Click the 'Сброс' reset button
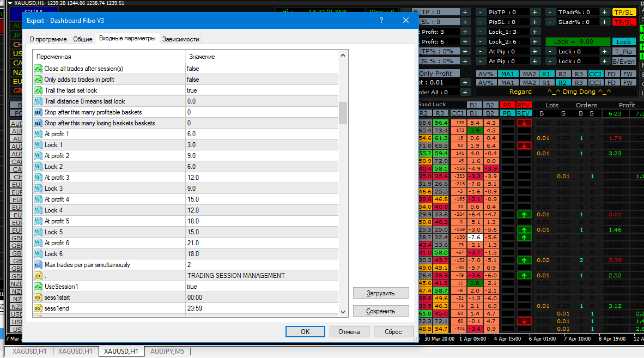 pyautogui.click(x=393, y=332)
